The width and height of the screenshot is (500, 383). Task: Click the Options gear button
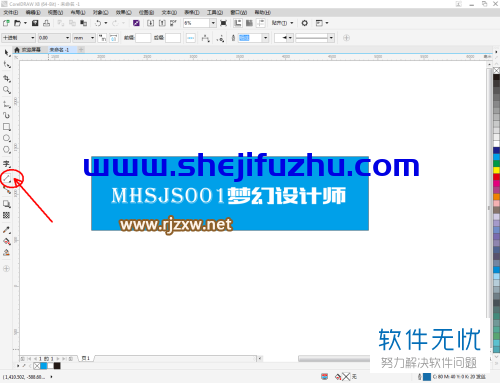304,23
